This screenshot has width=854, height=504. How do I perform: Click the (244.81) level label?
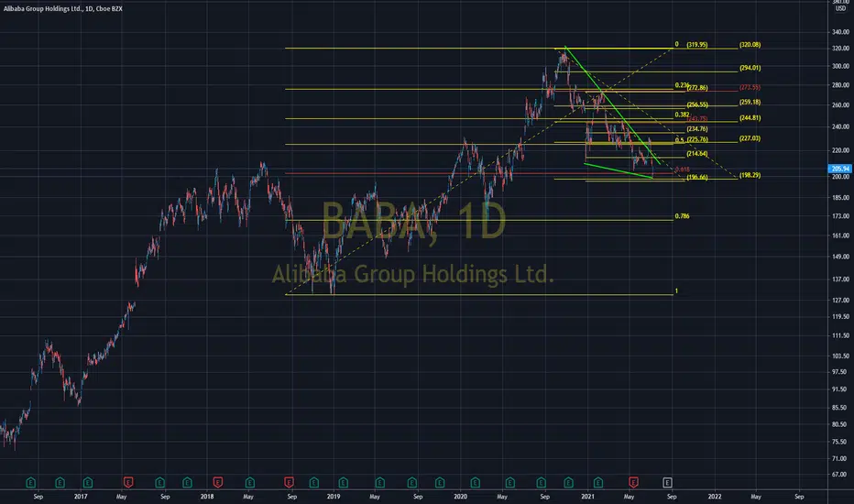pos(750,117)
